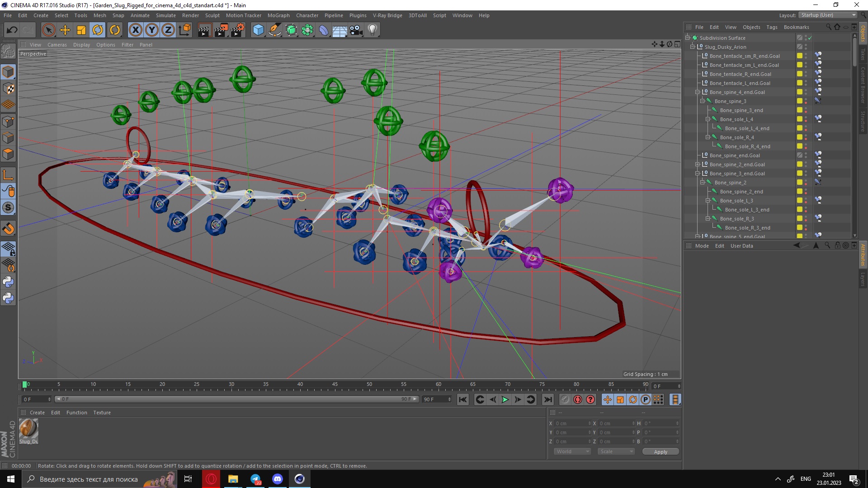The image size is (868, 488).
Task: Open the Scale mode dropdown
Action: pyautogui.click(x=616, y=451)
